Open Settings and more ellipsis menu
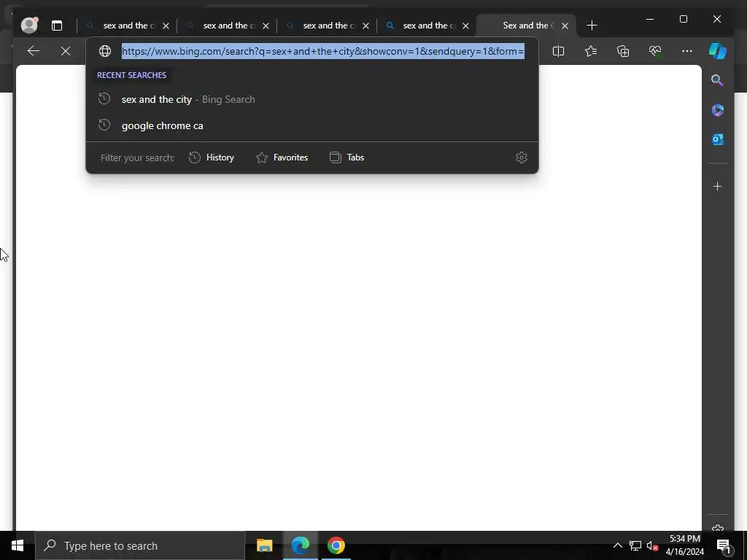747x560 pixels. tap(687, 51)
